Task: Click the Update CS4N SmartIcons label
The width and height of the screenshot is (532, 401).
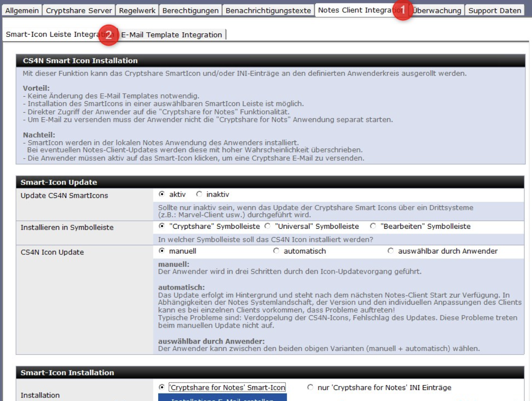Action: pyautogui.click(x=64, y=196)
